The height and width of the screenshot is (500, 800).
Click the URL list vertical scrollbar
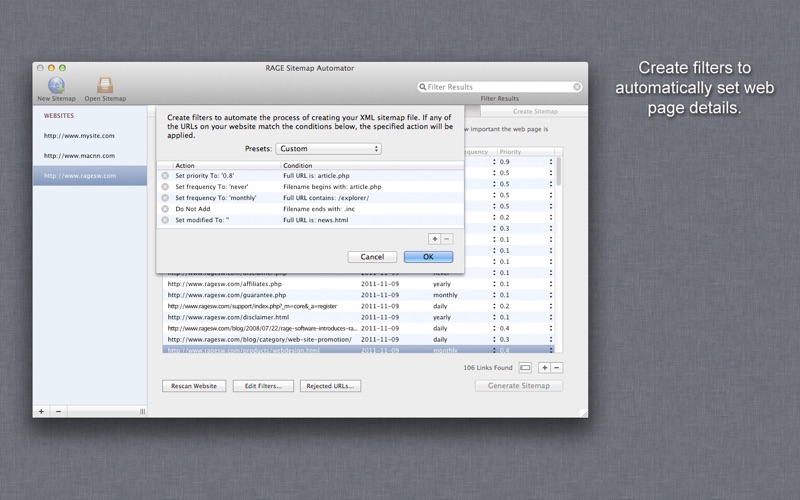(x=559, y=171)
